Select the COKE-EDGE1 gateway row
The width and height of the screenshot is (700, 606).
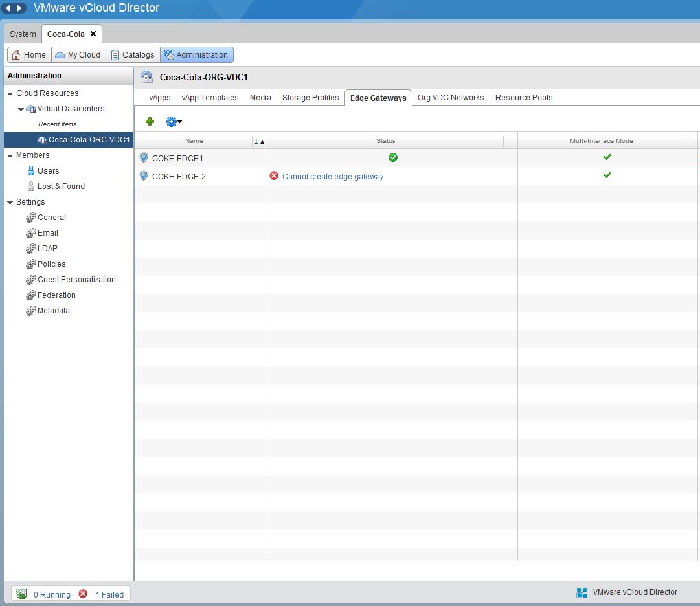pos(416,158)
